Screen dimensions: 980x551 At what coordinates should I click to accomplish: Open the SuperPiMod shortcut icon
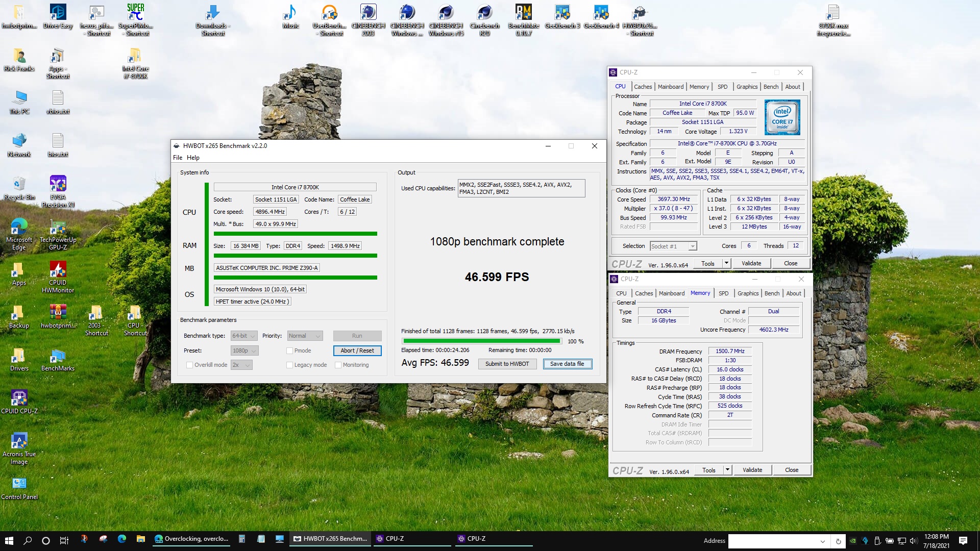(x=135, y=19)
